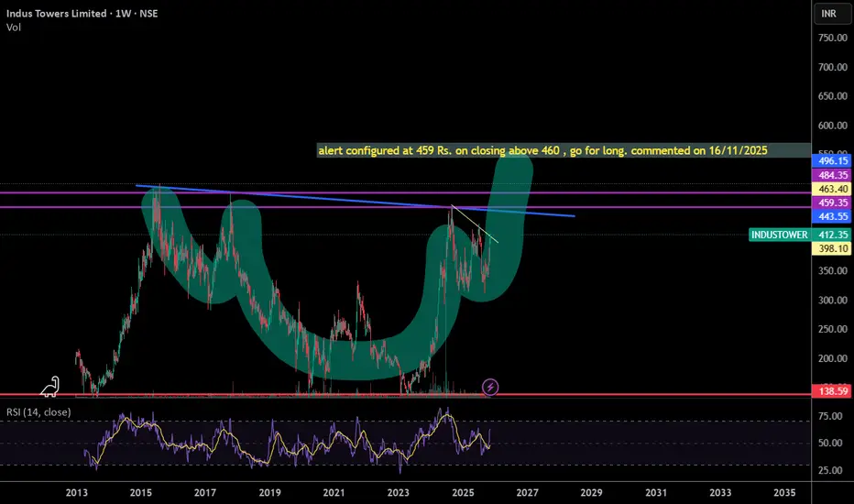The height and width of the screenshot is (504, 854).
Task: Click the 200.00 price axis value
Action: pyautogui.click(x=833, y=358)
